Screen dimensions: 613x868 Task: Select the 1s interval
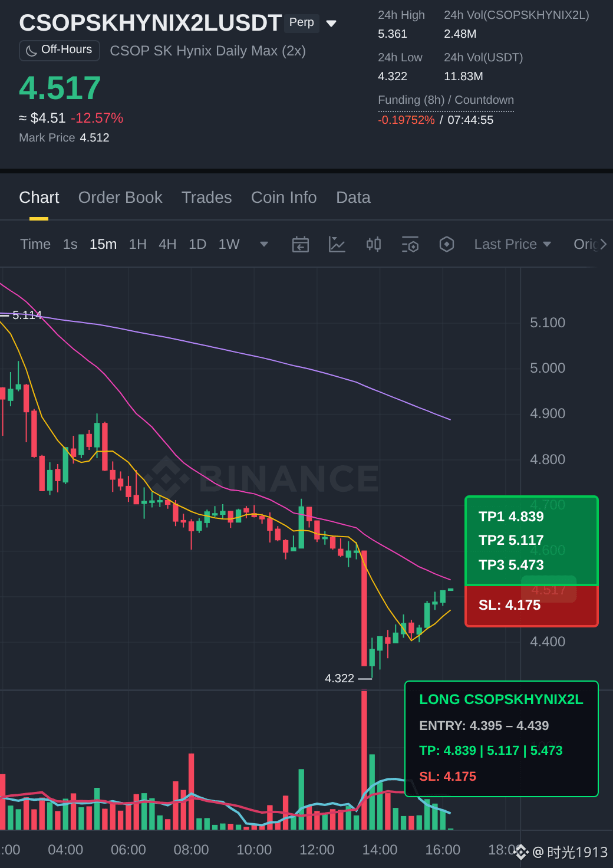point(70,244)
